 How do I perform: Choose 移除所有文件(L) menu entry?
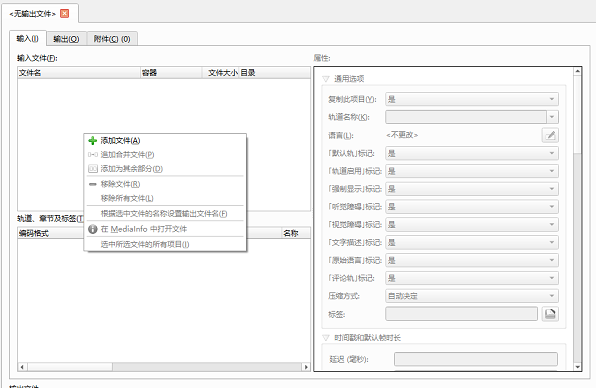point(165,198)
